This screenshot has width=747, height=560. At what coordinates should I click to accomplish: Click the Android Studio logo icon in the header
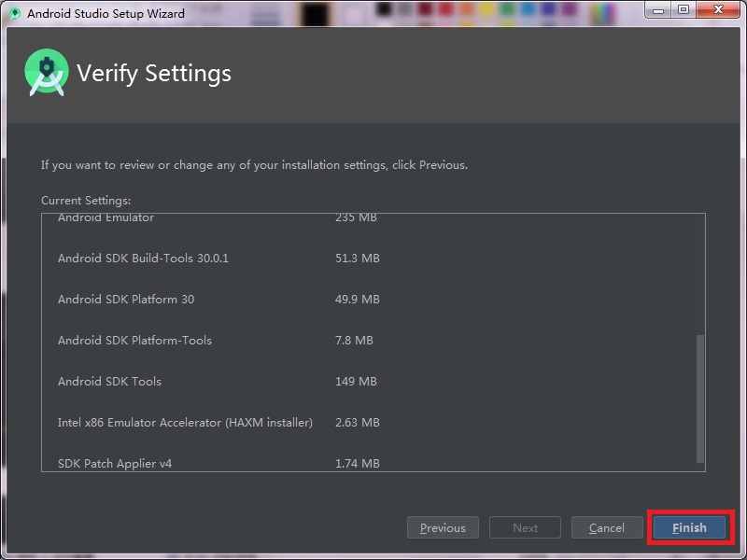(46, 71)
